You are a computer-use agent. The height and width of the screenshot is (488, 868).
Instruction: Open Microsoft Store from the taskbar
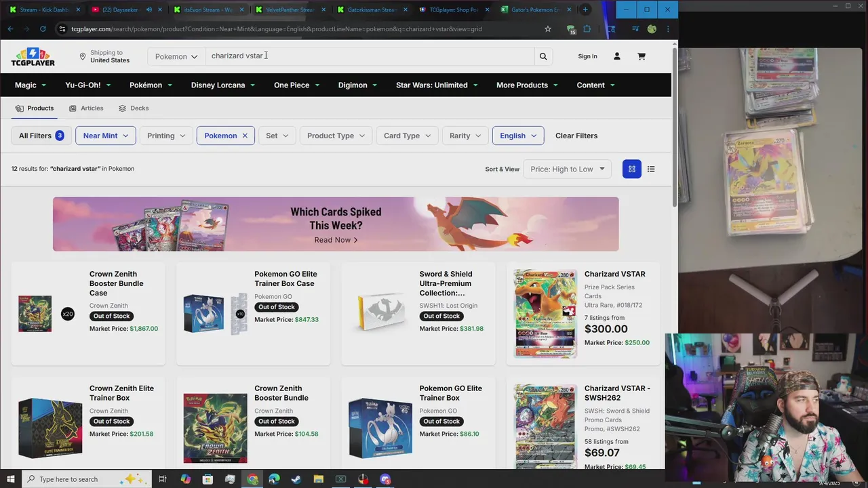tap(208, 479)
